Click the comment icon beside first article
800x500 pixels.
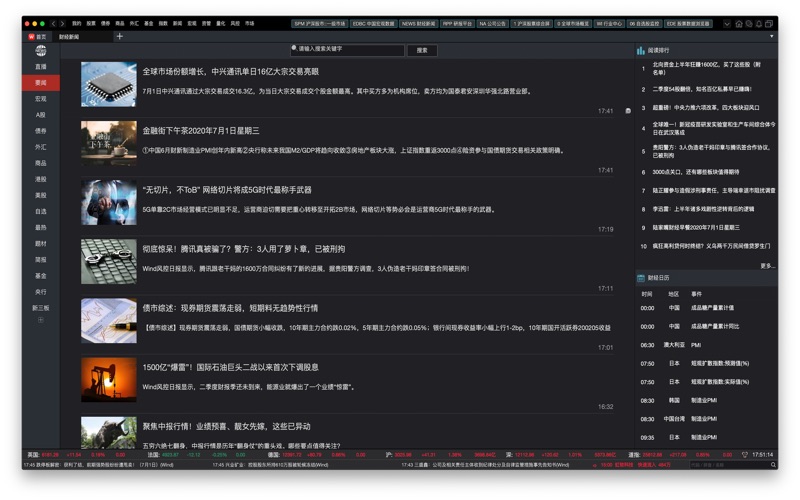pos(628,111)
